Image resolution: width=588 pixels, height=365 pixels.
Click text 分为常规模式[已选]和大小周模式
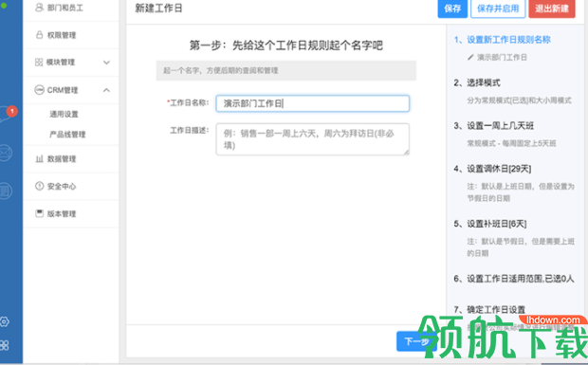tap(519, 100)
